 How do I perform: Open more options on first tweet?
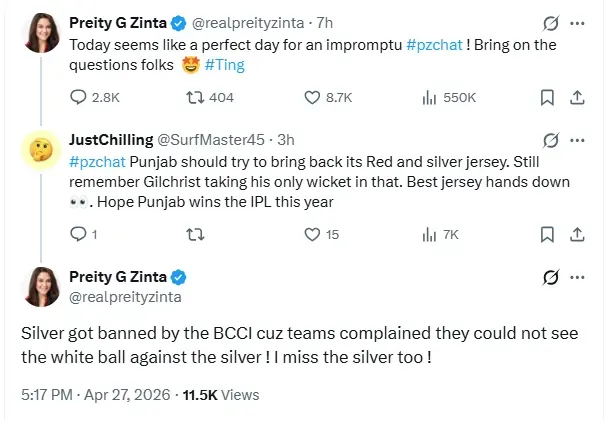(x=577, y=24)
